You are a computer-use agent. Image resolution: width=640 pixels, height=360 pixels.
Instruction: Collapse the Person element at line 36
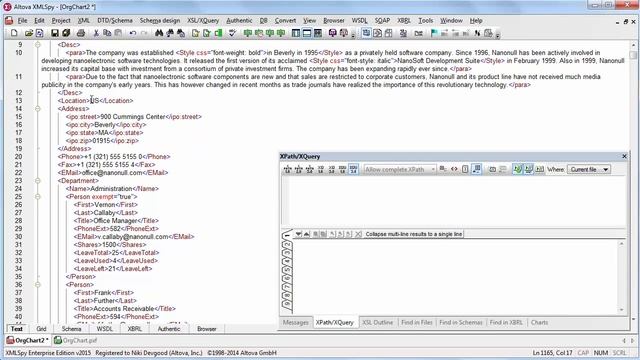pos(38,284)
